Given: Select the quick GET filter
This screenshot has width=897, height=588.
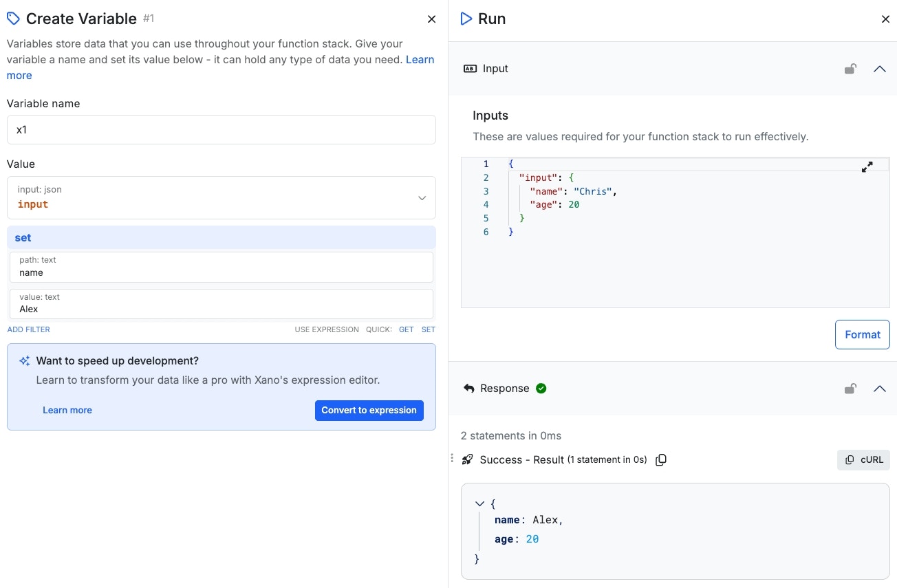Looking at the screenshot, I should pyautogui.click(x=406, y=329).
